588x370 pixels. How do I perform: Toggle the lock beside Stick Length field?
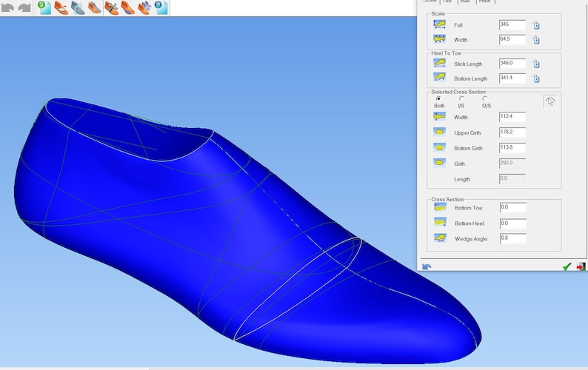[536, 64]
